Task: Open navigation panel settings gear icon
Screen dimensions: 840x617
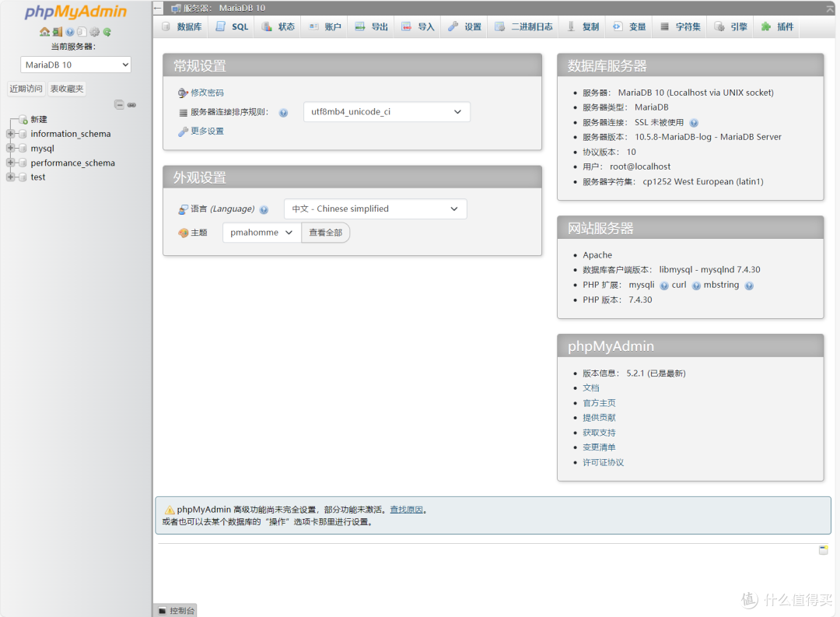Action: click(x=94, y=32)
